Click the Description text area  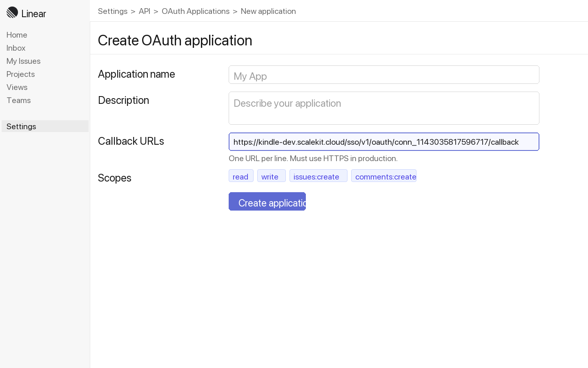[x=384, y=108]
